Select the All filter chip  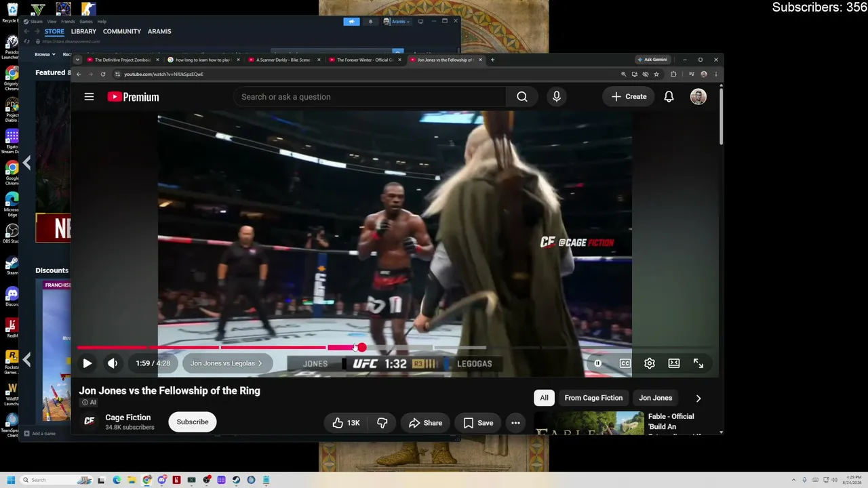[x=544, y=398]
